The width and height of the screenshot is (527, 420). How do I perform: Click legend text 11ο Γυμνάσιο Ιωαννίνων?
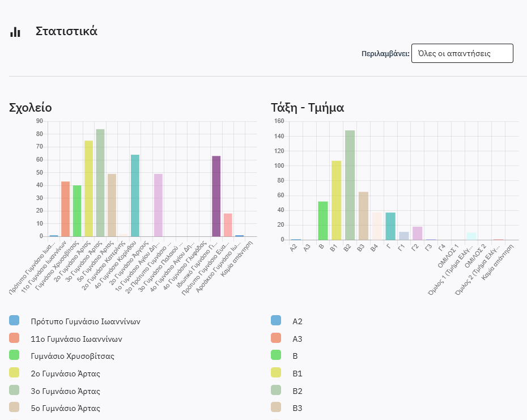click(x=76, y=339)
